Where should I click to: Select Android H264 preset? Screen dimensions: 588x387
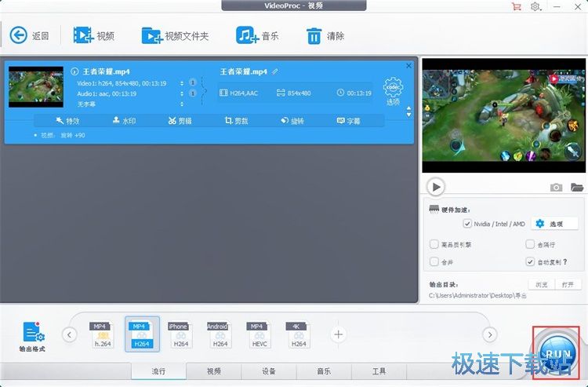[220, 334]
